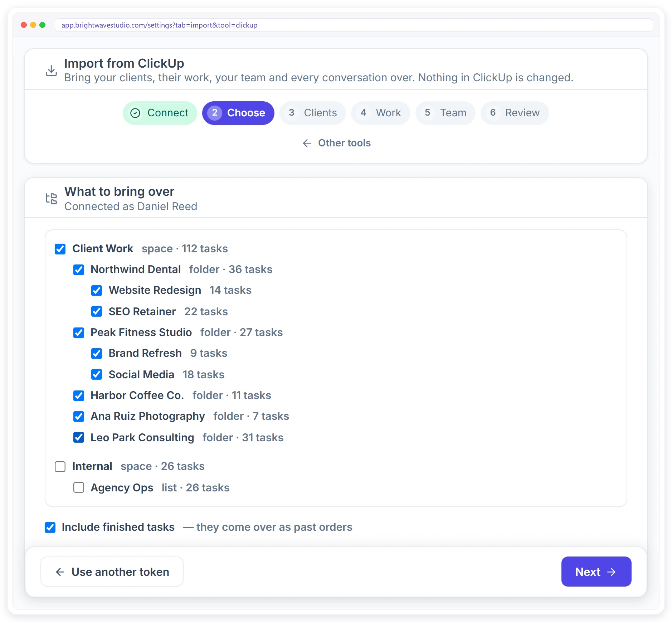Click Next to continue
Viewport: 672px width, 622px height.
(596, 572)
